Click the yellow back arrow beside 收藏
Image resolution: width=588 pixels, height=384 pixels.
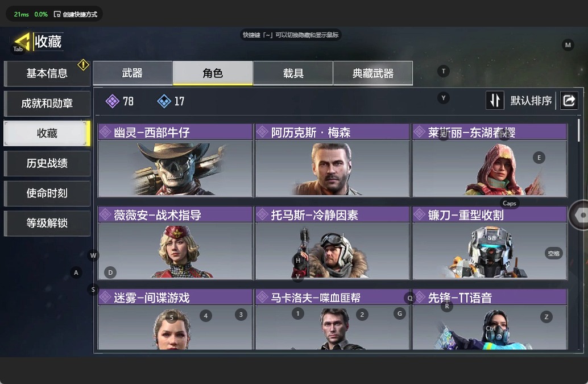tap(22, 42)
